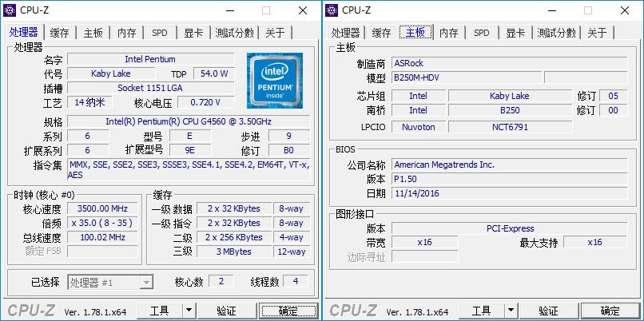Open the 测试分数 tab in the processor window
Image resolution: width=644 pixels, height=321 pixels.
coord(234,33)
